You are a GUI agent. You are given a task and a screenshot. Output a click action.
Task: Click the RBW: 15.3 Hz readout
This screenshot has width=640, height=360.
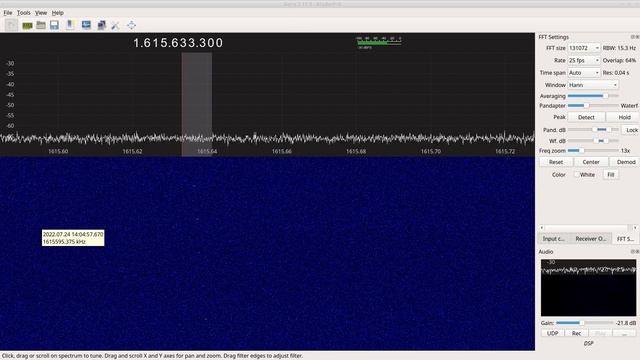pyautogui.click(x=619, y=48)
